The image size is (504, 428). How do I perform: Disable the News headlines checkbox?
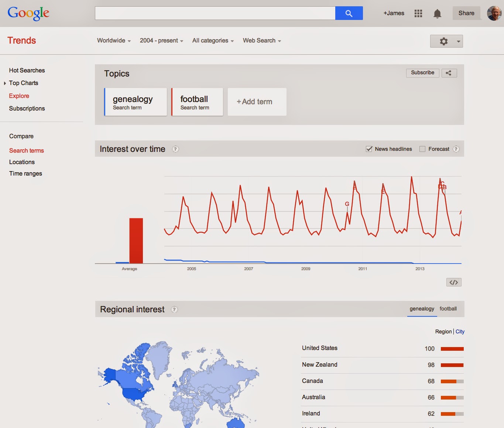point(369,149)
